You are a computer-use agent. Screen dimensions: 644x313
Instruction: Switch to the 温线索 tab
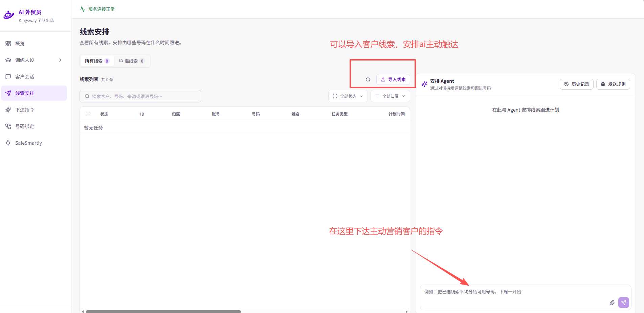tap(132, 61)
